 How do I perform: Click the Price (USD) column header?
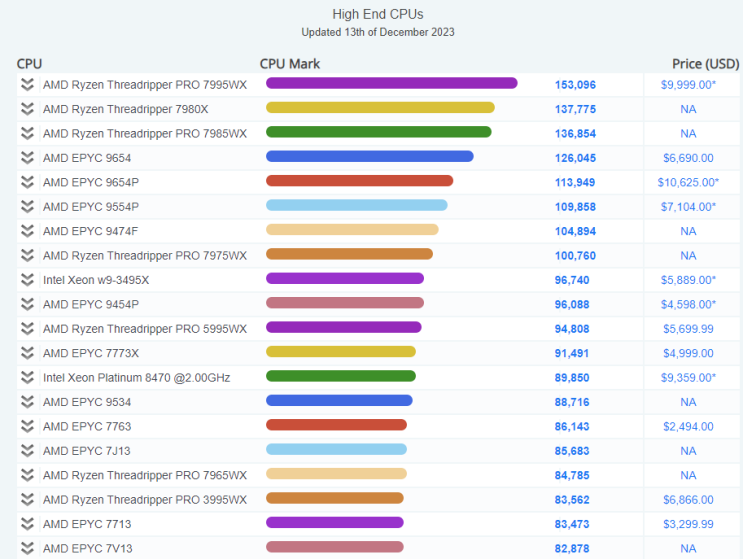(706, 64)
